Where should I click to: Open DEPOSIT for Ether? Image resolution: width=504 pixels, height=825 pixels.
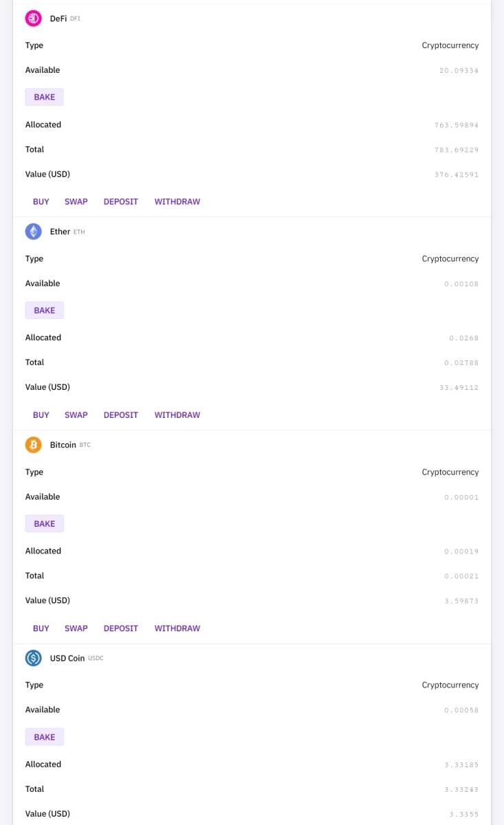tap(121, 415)
